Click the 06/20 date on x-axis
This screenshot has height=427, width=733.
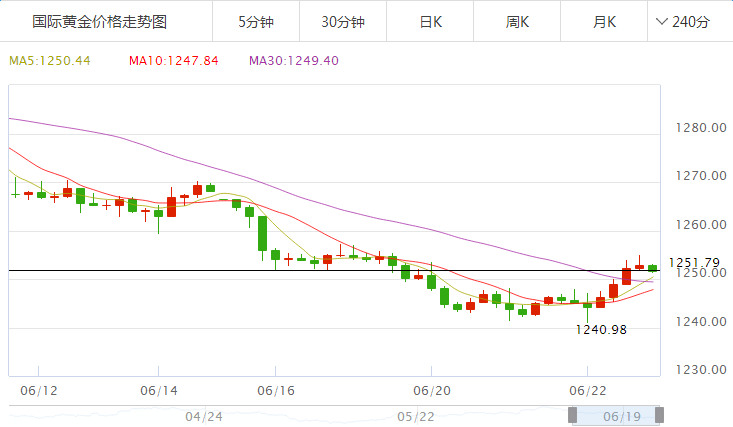[x=432, y=389]
